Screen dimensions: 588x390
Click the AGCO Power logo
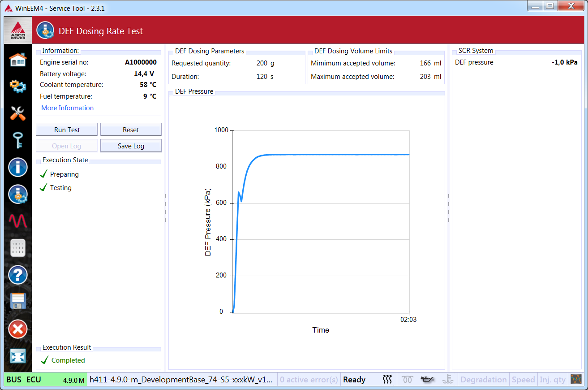click(18, 30)
